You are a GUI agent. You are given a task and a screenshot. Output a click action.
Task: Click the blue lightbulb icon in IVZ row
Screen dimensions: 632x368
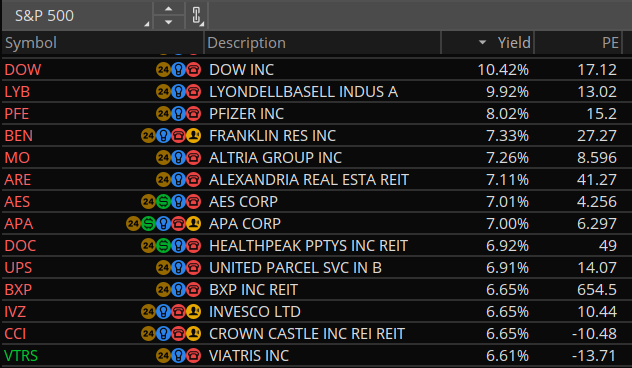click(x=163, y=312)
